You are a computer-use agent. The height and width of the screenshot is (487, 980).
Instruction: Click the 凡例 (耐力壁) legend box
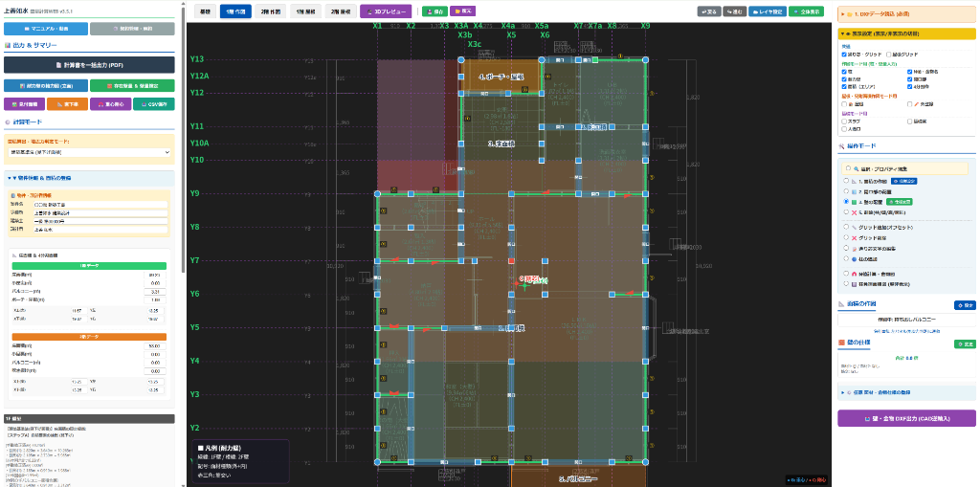240,461
